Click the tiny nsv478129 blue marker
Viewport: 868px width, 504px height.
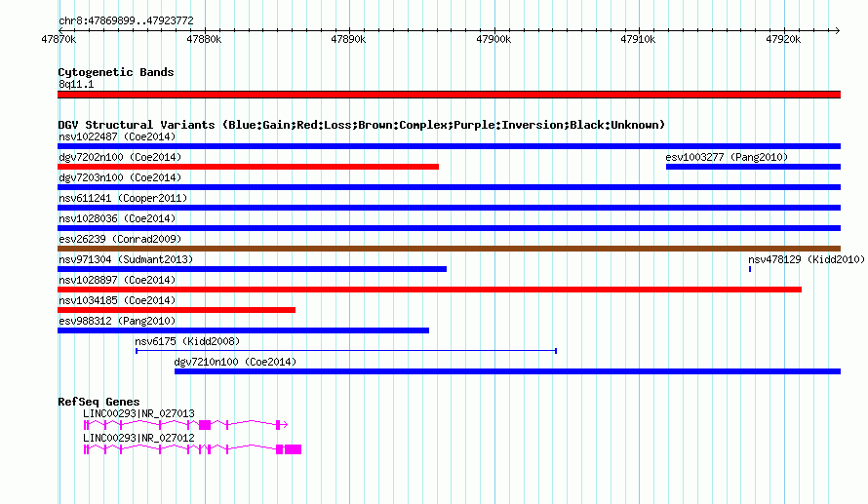pyautogui.click(x=750, y=269)
